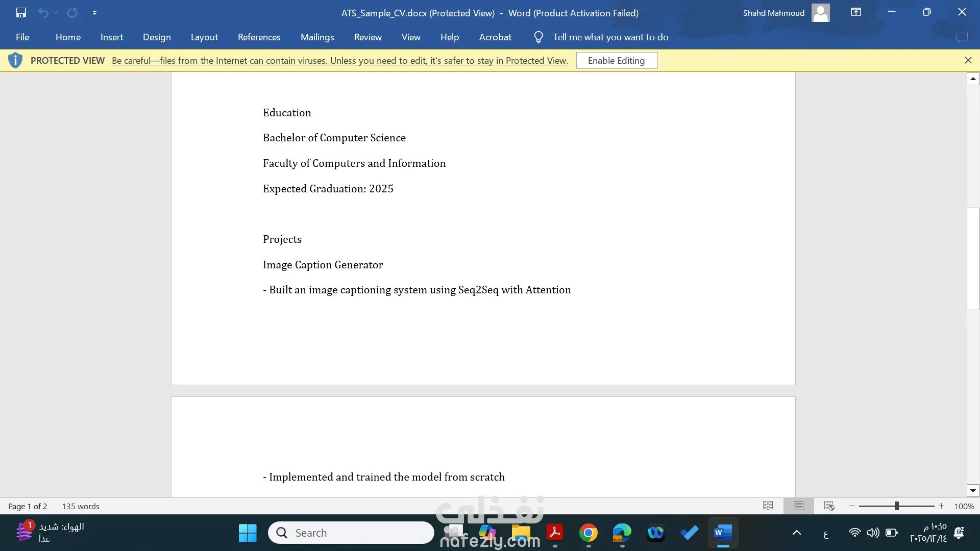Expand the system tray hidden icons chevron
Screen dimensions: 980x551
796,533
